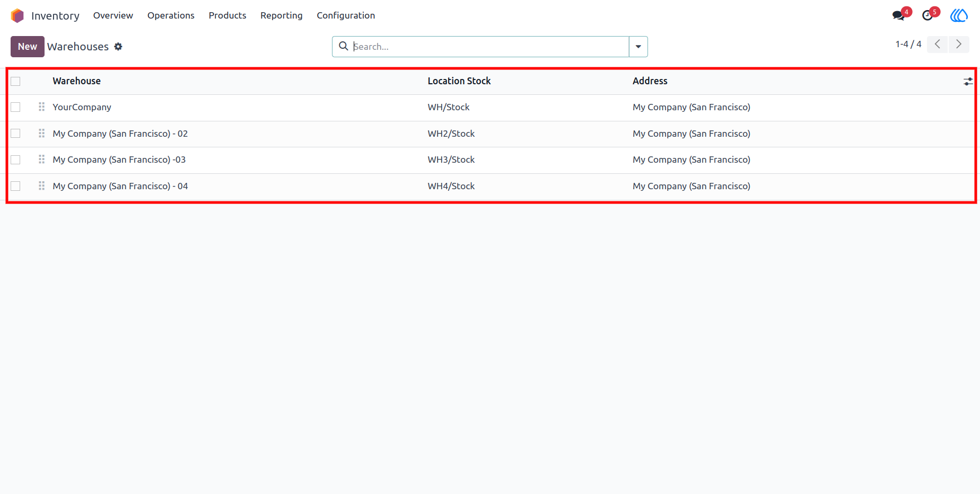Open My Company (San Francisco) - 04

pyautogui.click(x=120, y=186)
